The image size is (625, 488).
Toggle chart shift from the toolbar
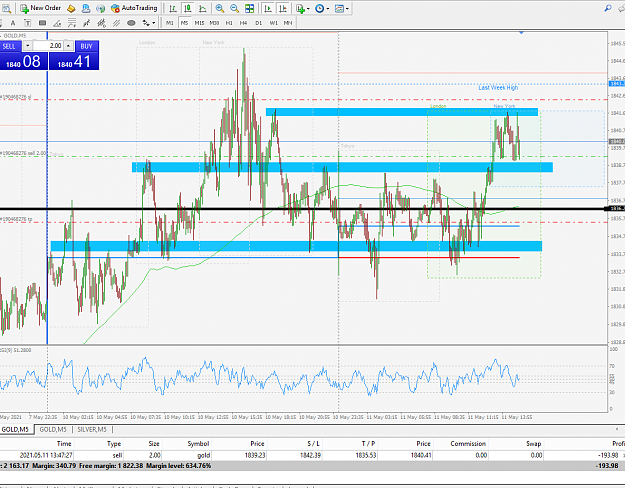click(283, 8)
